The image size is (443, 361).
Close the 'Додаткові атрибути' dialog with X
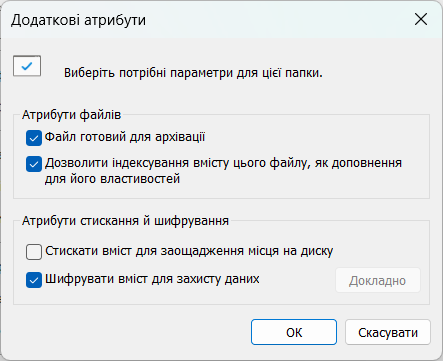click(421, 20)
